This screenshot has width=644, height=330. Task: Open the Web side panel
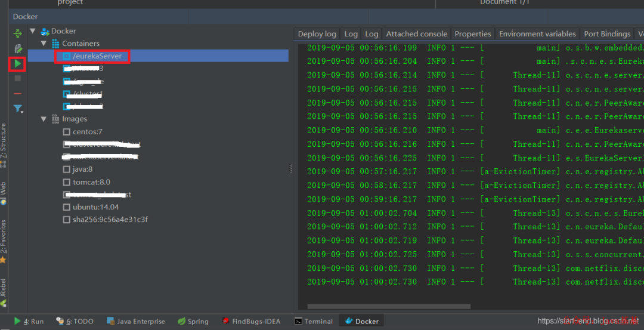4,193
